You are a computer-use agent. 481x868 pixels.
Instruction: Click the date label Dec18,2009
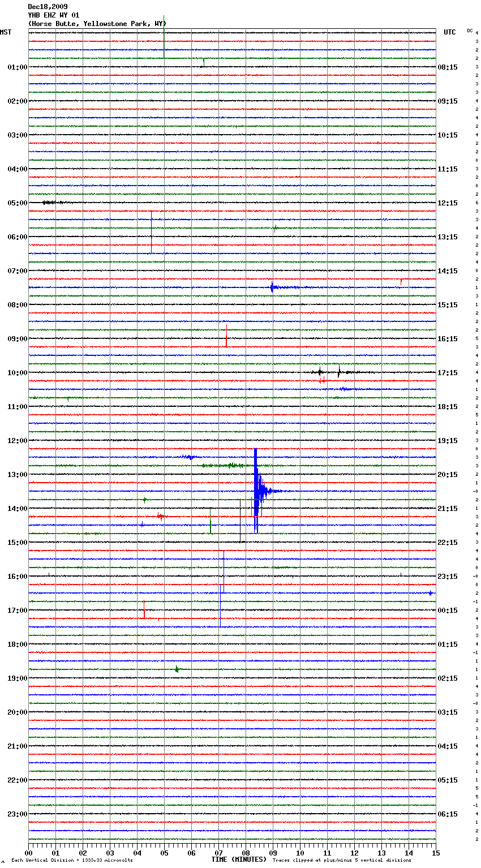coord(48,7)
